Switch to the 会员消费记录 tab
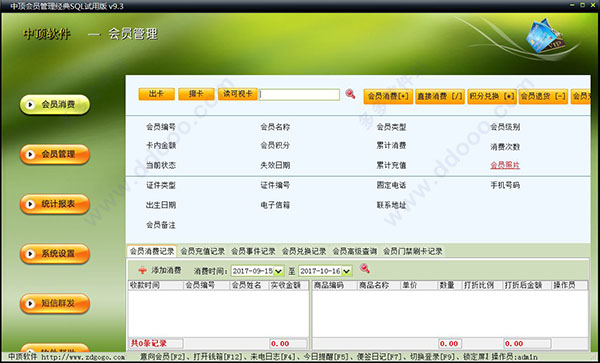 point(152,251)
